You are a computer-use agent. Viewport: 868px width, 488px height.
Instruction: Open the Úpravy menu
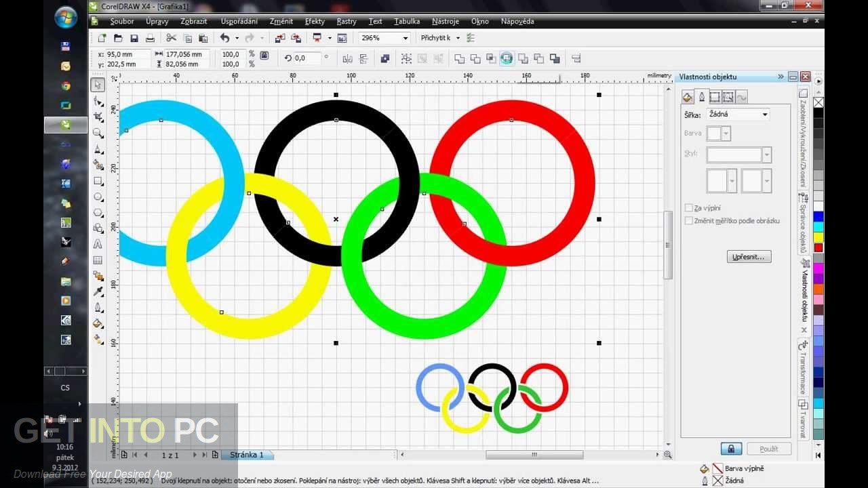click(x=157, y=22)
